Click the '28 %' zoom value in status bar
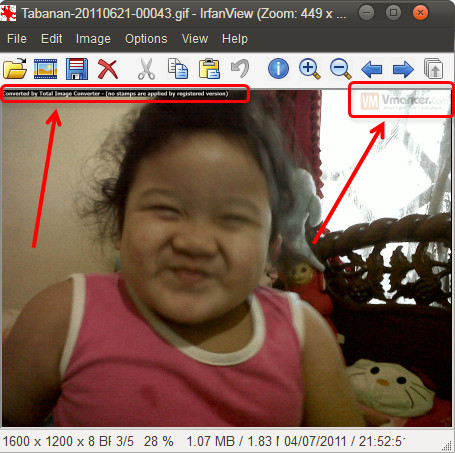Screen dimensions: 455x453 tap(158, 441)
